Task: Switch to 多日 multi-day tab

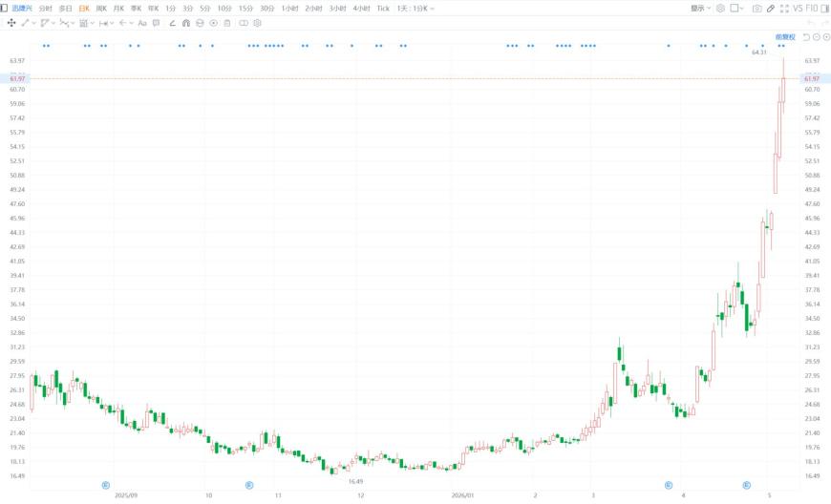Action: 65,9
